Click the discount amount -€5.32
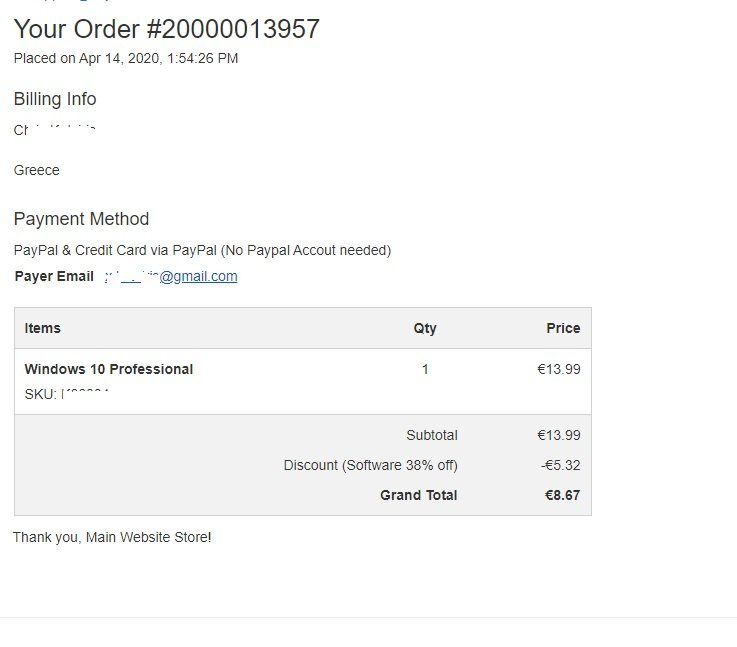737x647 pixels. [x=560, y=465]
